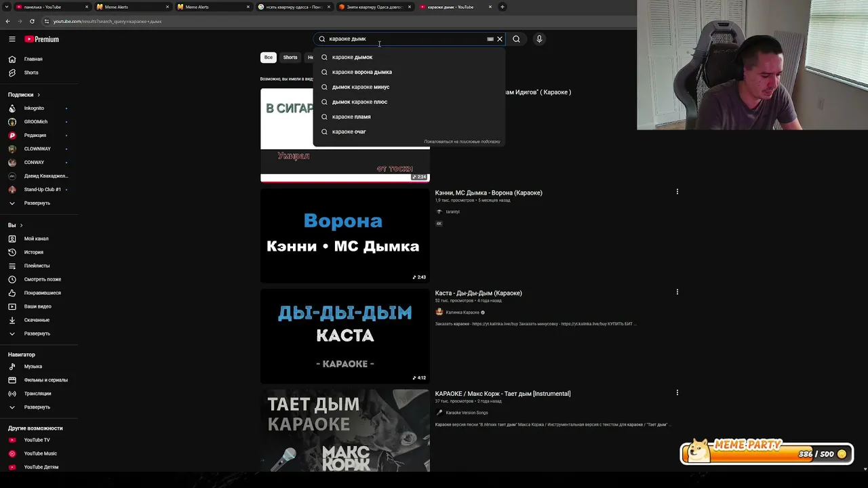The image size is (868, 488).
Task: Open YouTube Детям in the sidebar
Action: (x=39, y=467)
